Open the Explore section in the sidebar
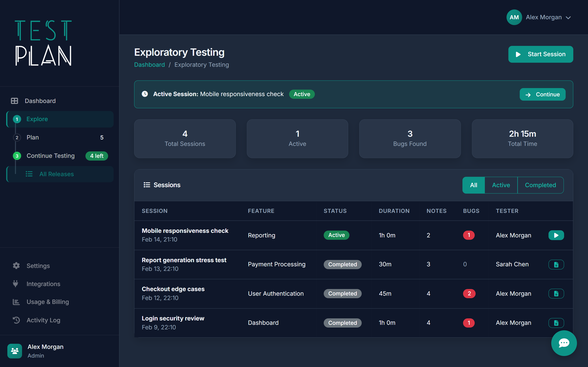 pos(37,119)
